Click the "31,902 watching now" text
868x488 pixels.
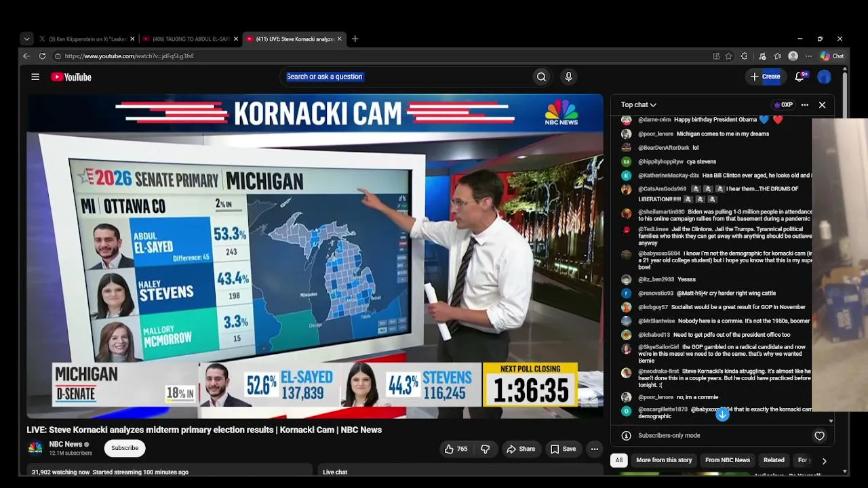click(60, 472)
